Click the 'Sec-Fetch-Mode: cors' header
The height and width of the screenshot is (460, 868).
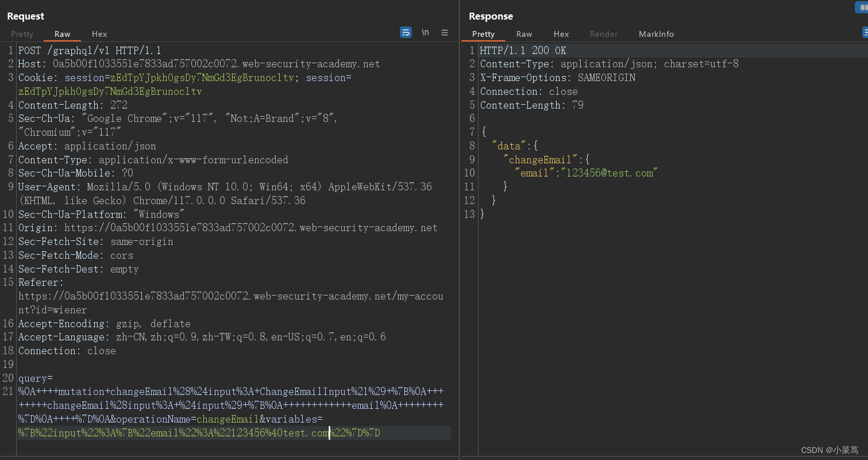tap(76, 255)
